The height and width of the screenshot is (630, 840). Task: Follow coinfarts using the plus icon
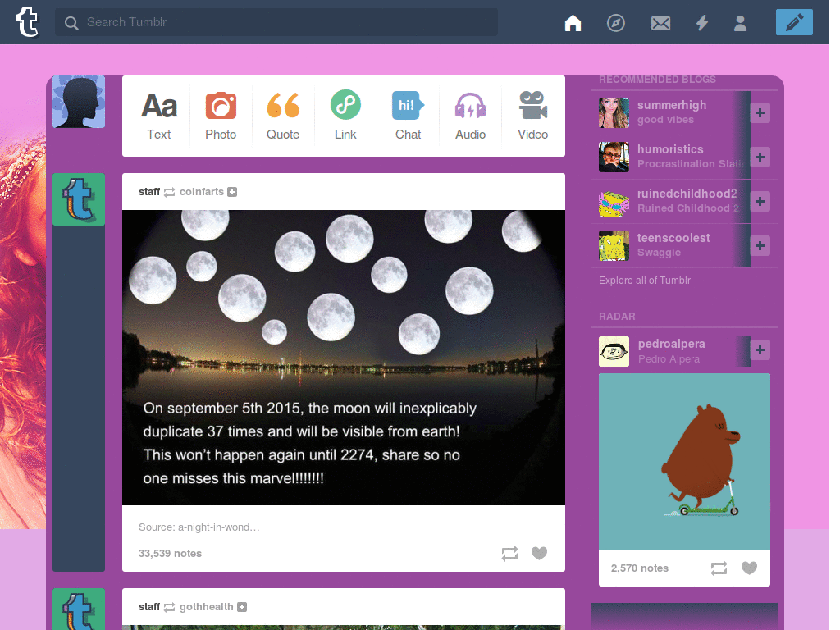[x=232, y=192]
